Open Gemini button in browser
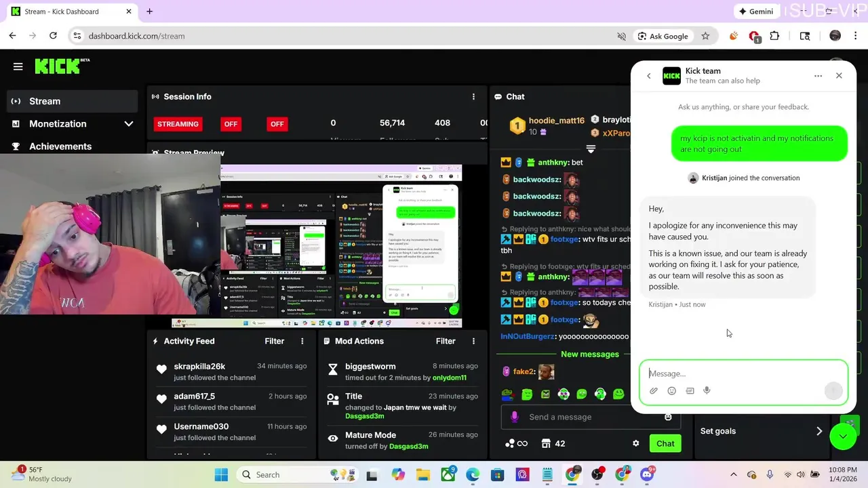The width and height of the screenshot is (868, 488). pyautogui.click(x=755, y=12)
